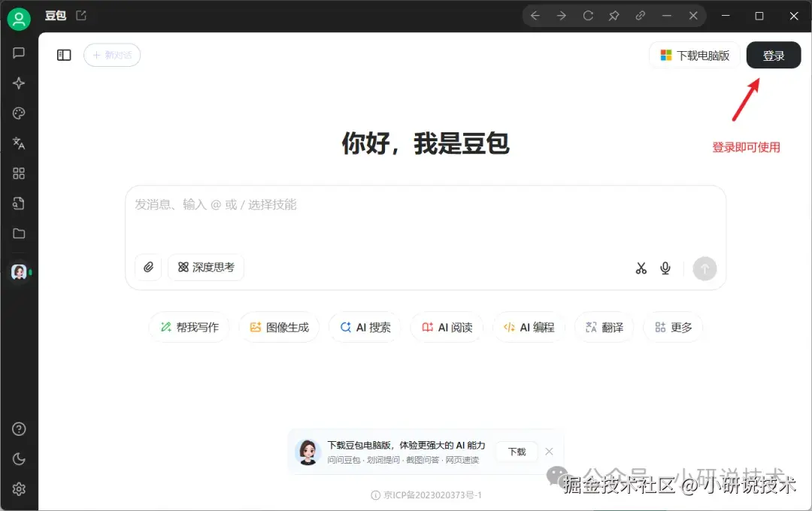Open the translate icon in left sidebar
Image resolution: width=812 pixels, height=511 pixels.
pos(19,144)
